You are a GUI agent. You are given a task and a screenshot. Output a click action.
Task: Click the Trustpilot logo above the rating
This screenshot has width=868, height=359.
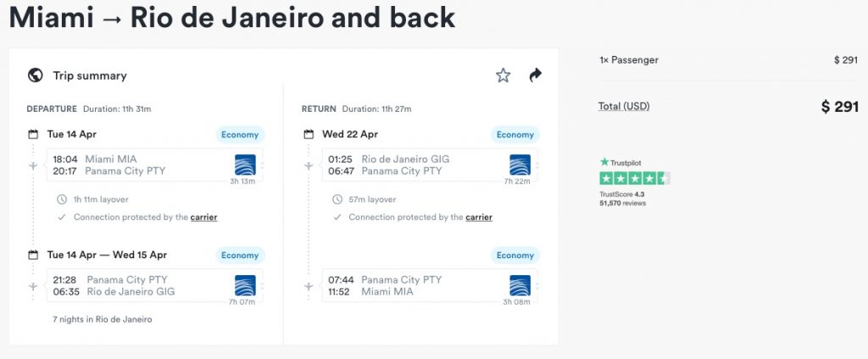click(620, 162)
